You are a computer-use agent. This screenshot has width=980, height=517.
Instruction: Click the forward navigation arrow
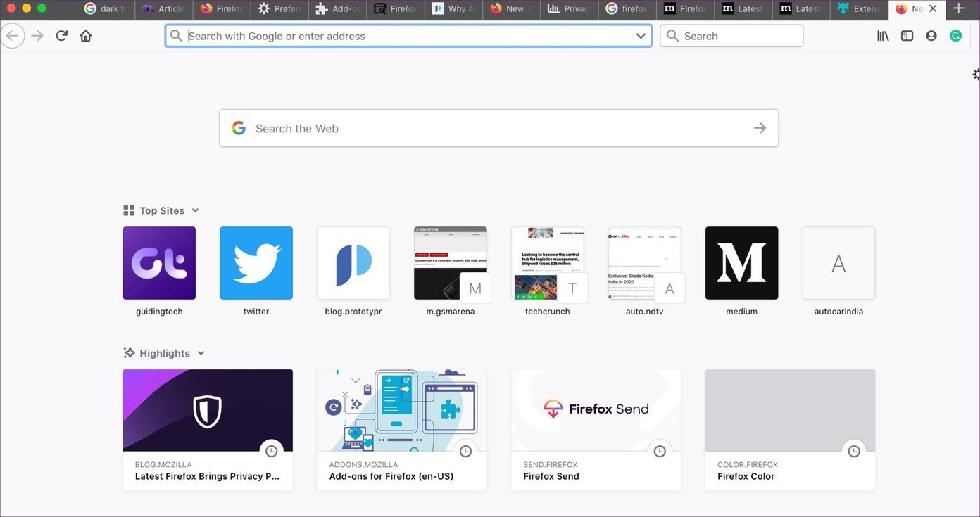37,35
